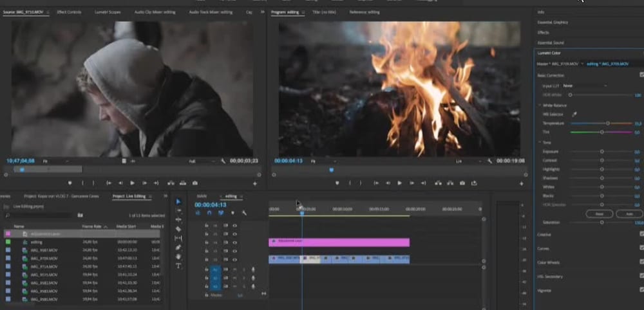Screen dimensions: 644x310
Task: Select the Type tool
Action: pos(178,266)
